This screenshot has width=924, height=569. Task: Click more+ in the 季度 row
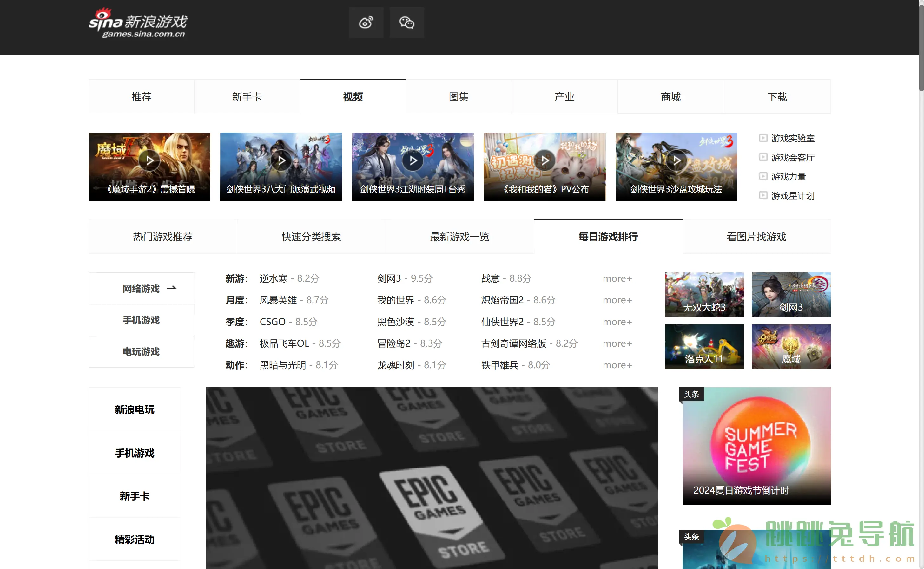click(x=617, y=322)
